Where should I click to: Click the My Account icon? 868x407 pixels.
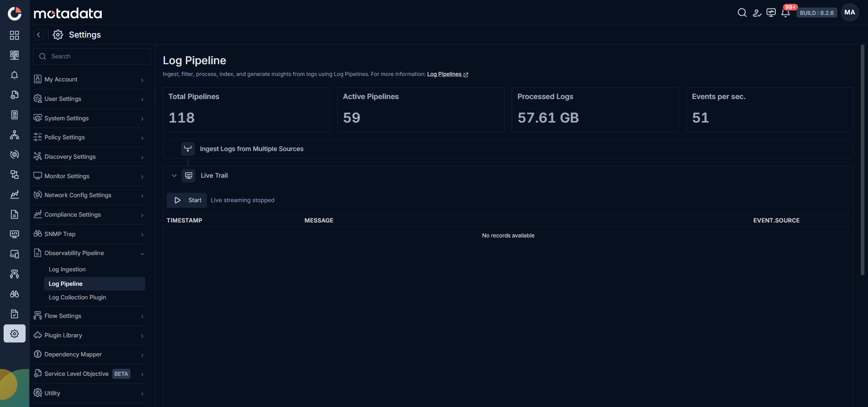coord(38,79)
